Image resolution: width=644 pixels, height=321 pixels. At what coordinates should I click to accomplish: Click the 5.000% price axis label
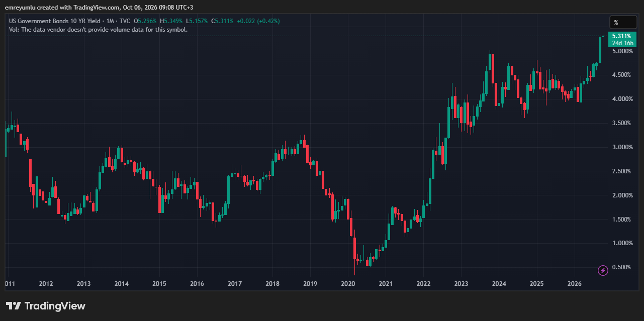[622, 51]
